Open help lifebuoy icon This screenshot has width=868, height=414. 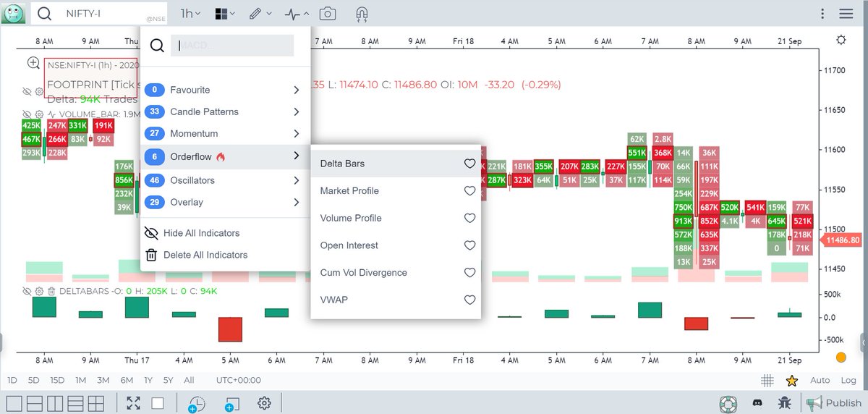pos(728,403)
